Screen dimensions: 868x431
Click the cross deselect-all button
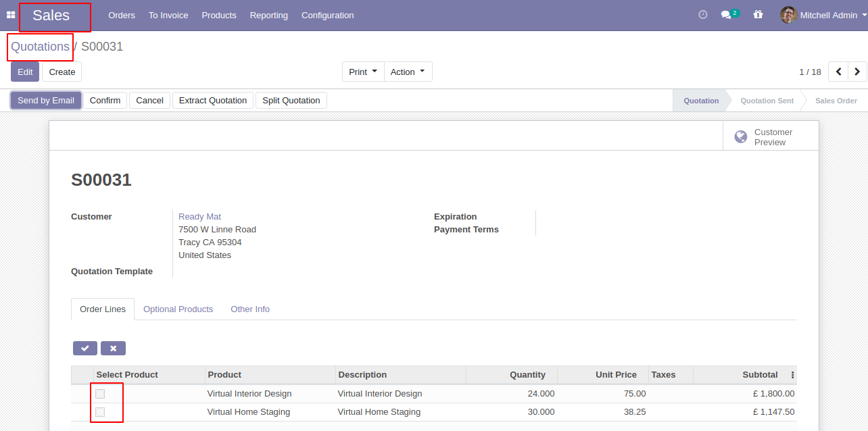pos(113,349)
